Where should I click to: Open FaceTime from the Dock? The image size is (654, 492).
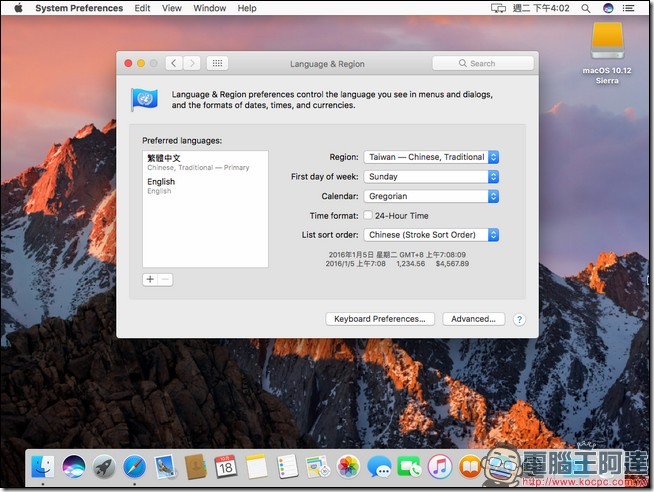coord(409,466)
